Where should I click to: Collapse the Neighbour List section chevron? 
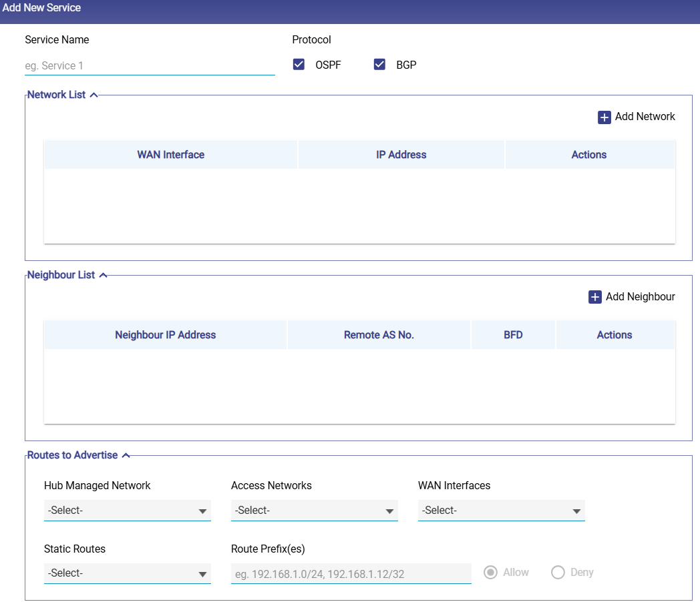[103, 276]
